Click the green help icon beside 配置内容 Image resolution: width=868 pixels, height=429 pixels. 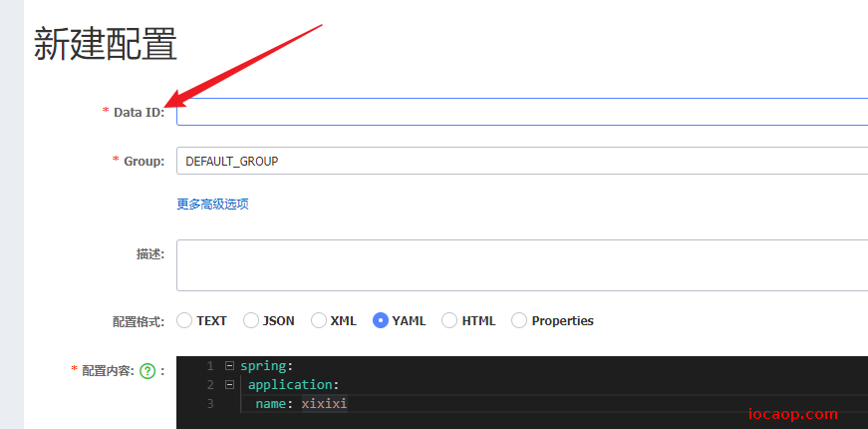click(x=147, y=371)
